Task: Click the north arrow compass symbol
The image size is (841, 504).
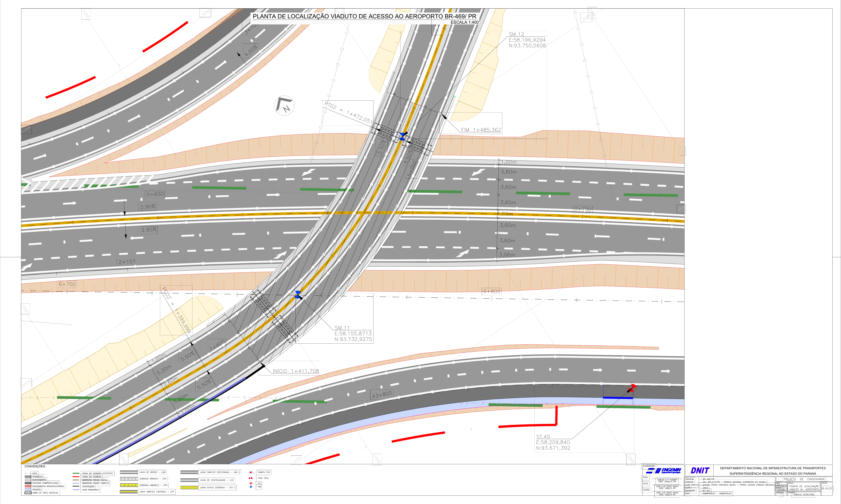Action: click(x=284, y=106)
